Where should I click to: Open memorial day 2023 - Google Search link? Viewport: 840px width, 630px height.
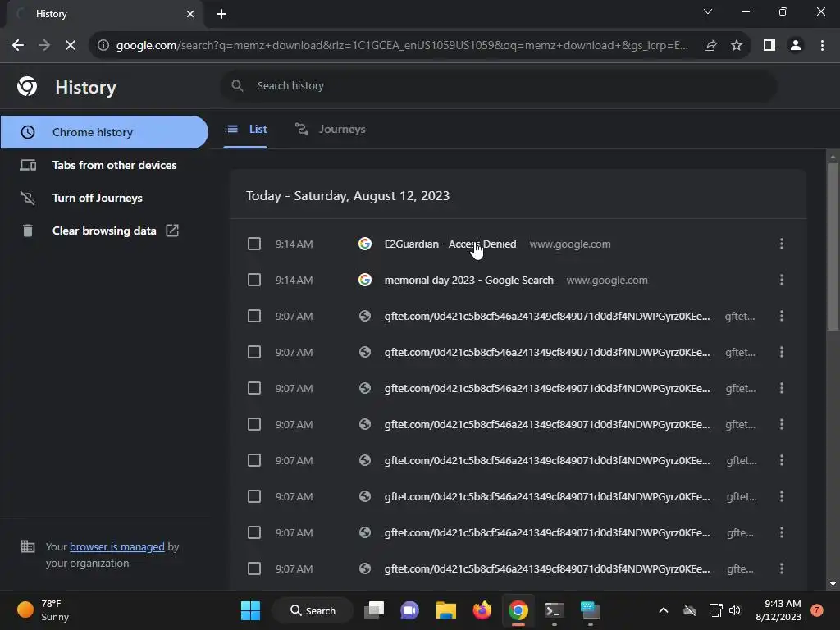pyautogui.click(x=468, y=280)
